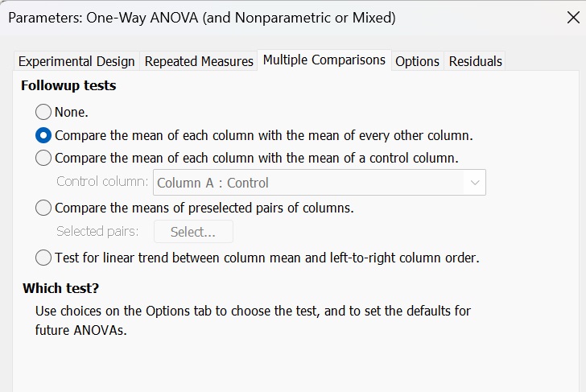Pick compare preselected pairs of columns option

43,208
